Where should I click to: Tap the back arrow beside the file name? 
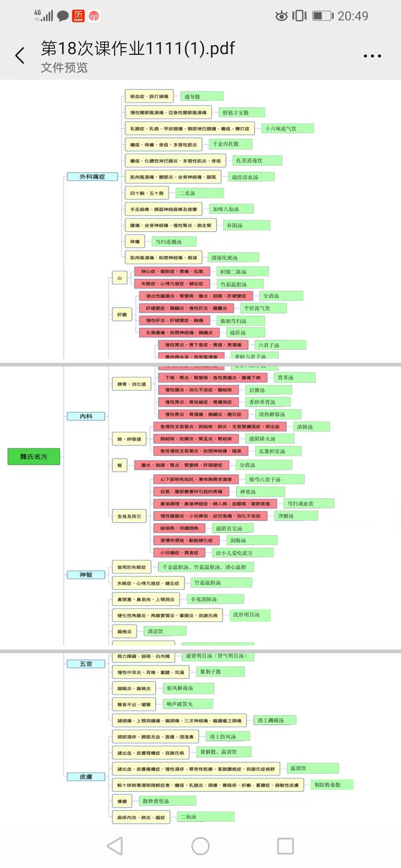pyautogui.click(x=20, y=56)
